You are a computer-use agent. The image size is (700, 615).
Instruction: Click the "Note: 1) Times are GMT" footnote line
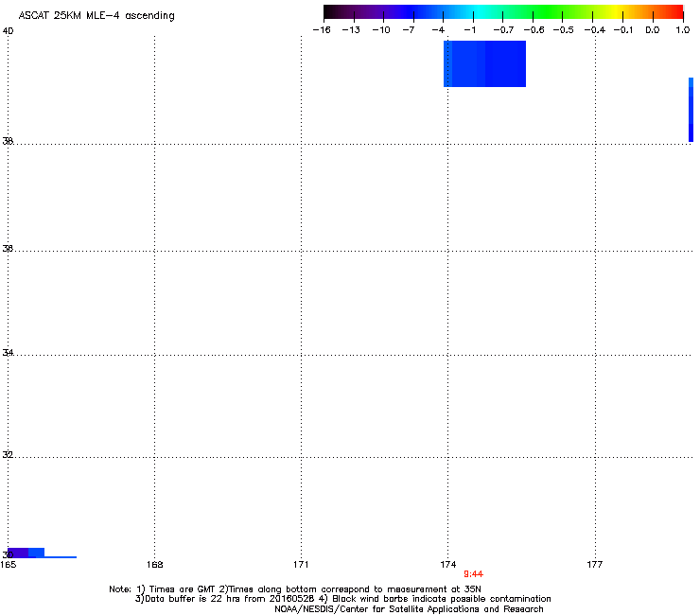coord(295,589)
